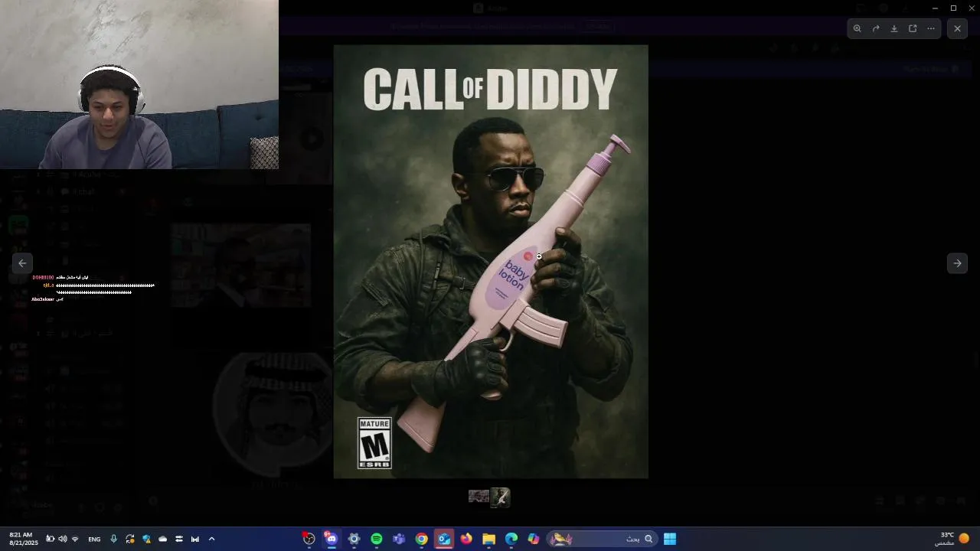Open Microsoft Teams from the taskbar
The width and height of the screenshot is (980, 551).
coord(399,539)
